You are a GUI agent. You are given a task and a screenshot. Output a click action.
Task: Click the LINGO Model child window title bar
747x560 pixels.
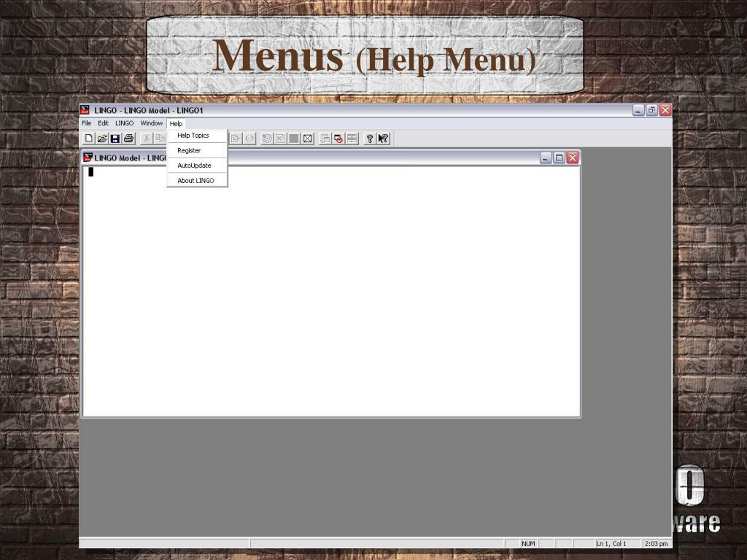coord(331,157)
